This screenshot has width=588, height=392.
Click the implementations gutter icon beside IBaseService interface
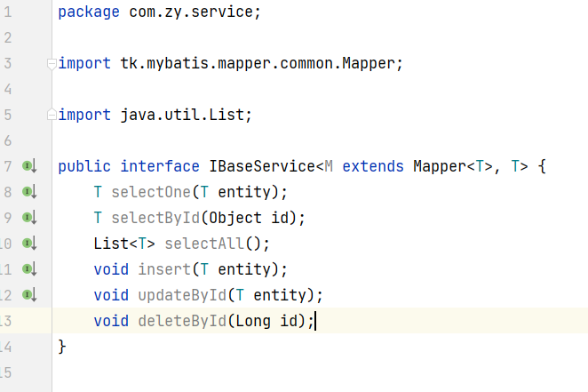click(29, 165)
